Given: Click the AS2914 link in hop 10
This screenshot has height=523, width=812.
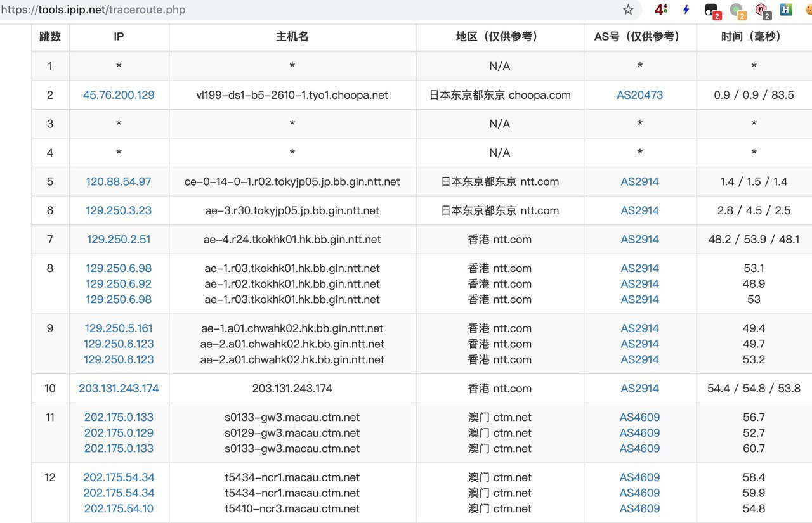Looking at the screenshot, I should click(x=639, y=389).
